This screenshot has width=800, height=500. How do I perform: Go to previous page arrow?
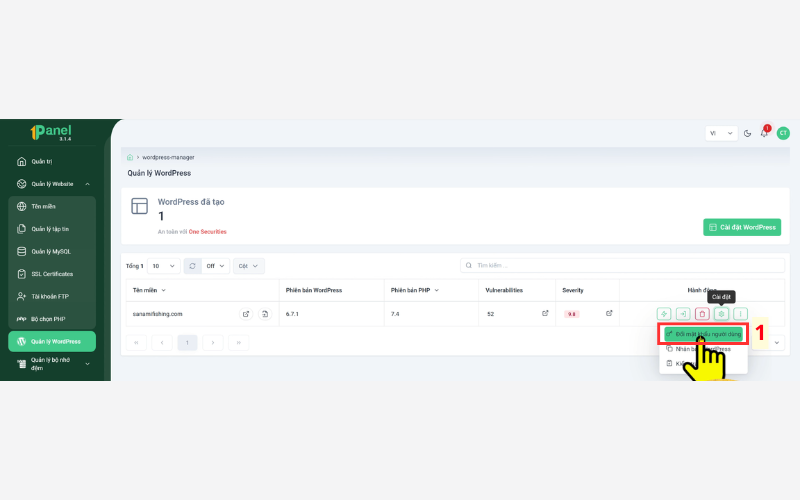162,342
